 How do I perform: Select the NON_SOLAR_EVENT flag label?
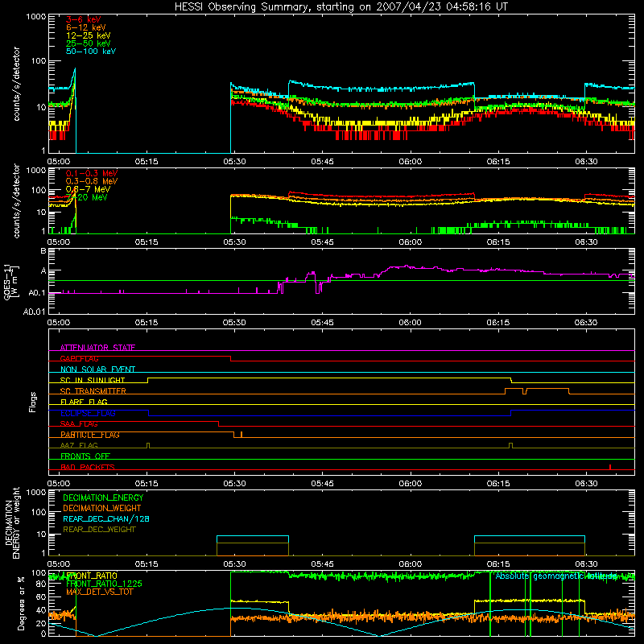click(97, 369)
